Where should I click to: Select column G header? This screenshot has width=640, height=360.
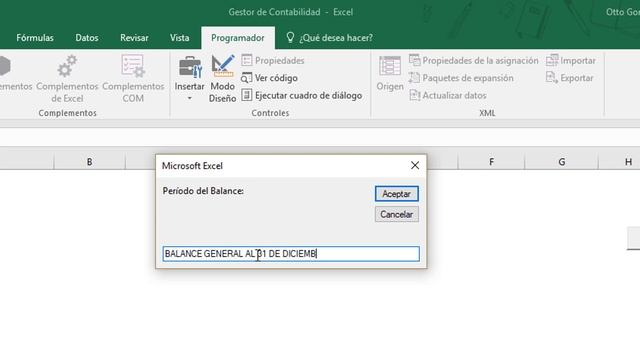tap(562, 162)
